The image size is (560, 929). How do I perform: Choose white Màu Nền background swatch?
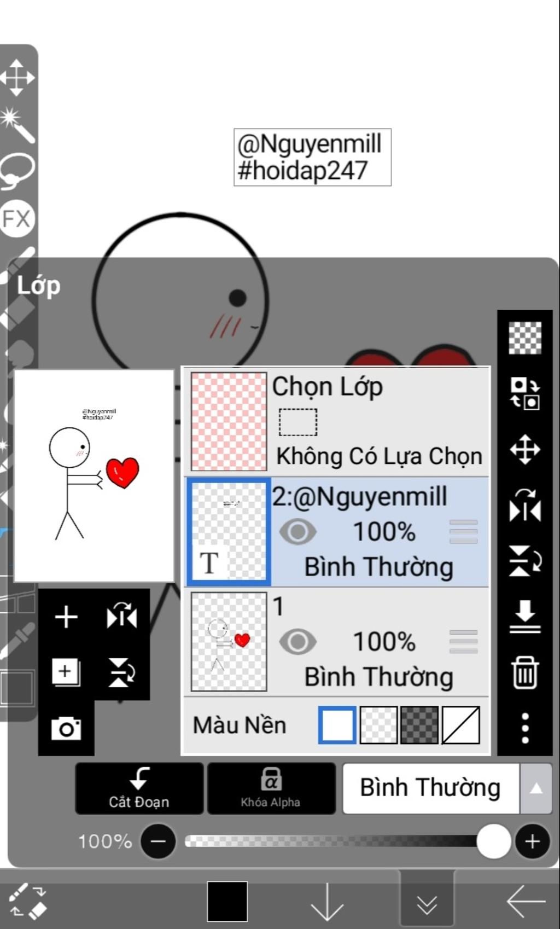337,725
